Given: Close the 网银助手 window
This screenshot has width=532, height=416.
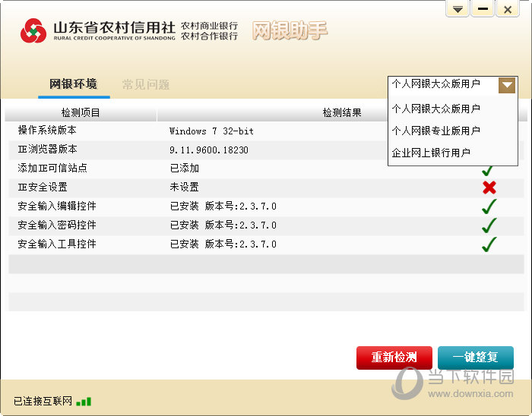Looking at the screenshot, I should click(x=508, y=9).
